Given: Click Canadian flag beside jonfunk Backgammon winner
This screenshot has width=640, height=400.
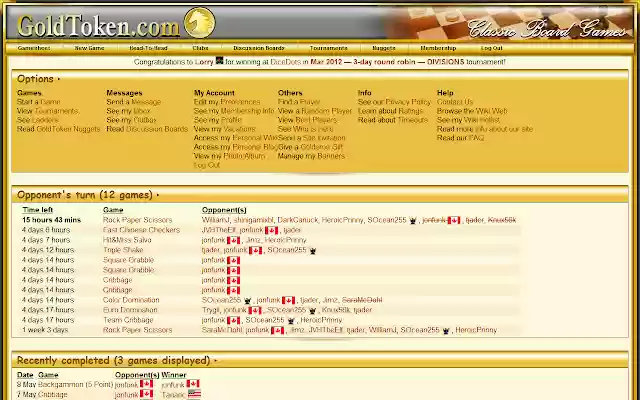Looking at the screenshot, I should coord(193,384).
